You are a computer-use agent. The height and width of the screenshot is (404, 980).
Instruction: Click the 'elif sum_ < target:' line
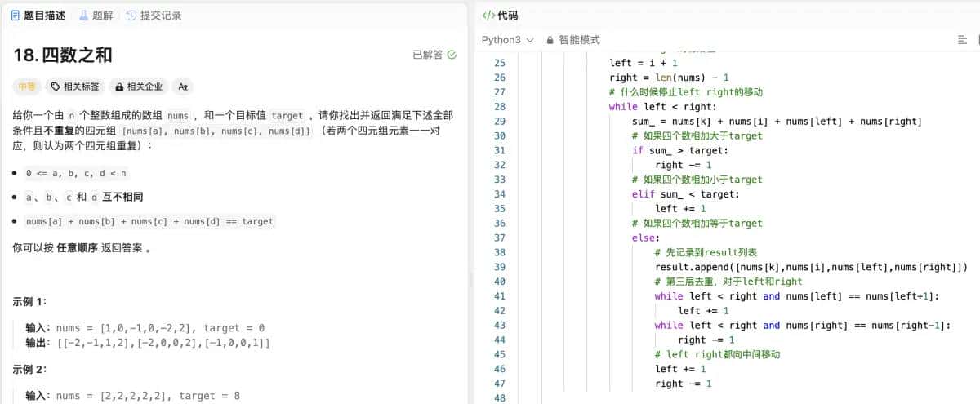click(685, 194)
